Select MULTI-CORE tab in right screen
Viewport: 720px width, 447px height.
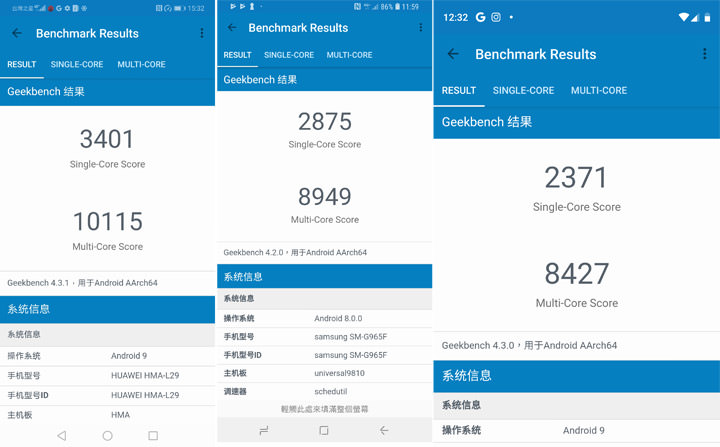pyautogui.click(x=599, y=91)
